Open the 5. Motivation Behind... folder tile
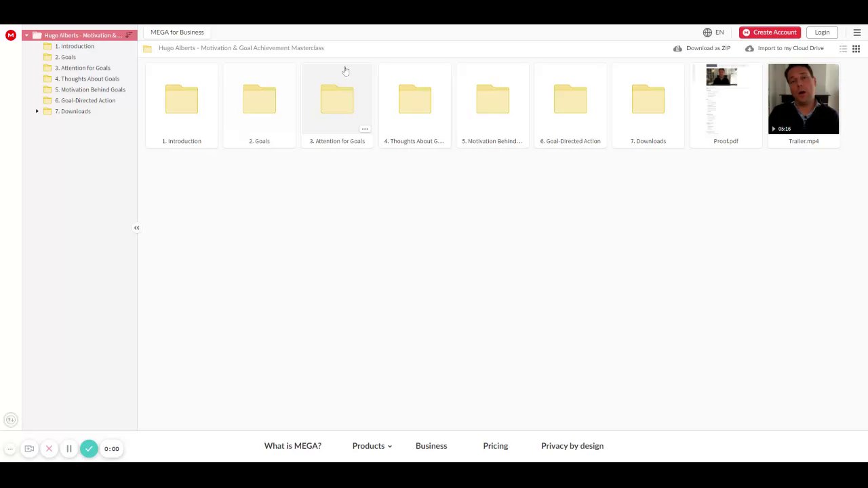Screen dimensions: 868x488 (x=492, y=106)
